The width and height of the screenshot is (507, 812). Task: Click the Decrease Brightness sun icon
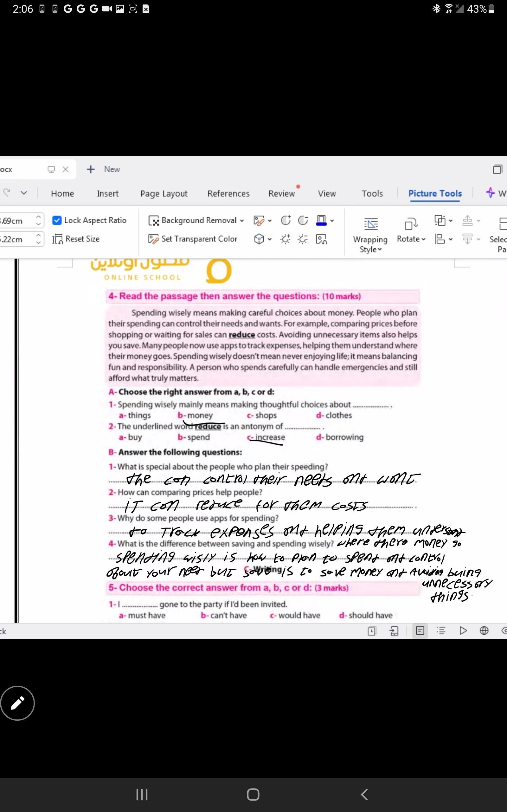303,239
